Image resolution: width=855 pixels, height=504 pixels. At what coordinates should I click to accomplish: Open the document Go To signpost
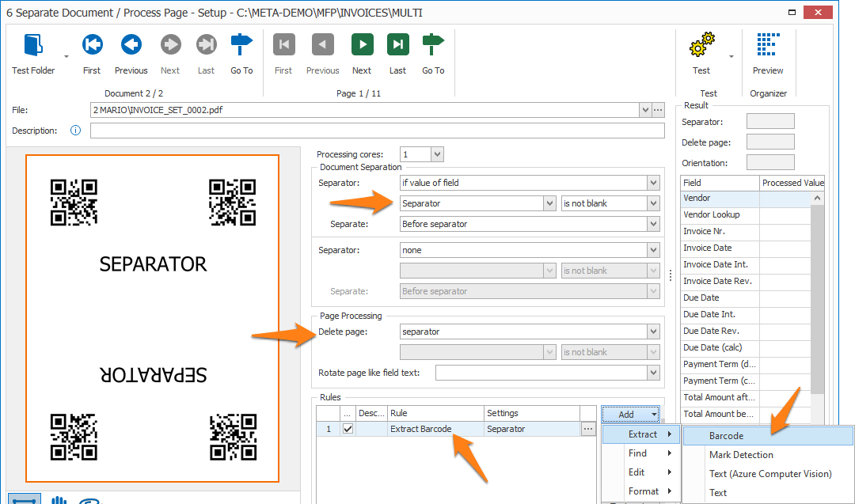[x=241, y=44]
